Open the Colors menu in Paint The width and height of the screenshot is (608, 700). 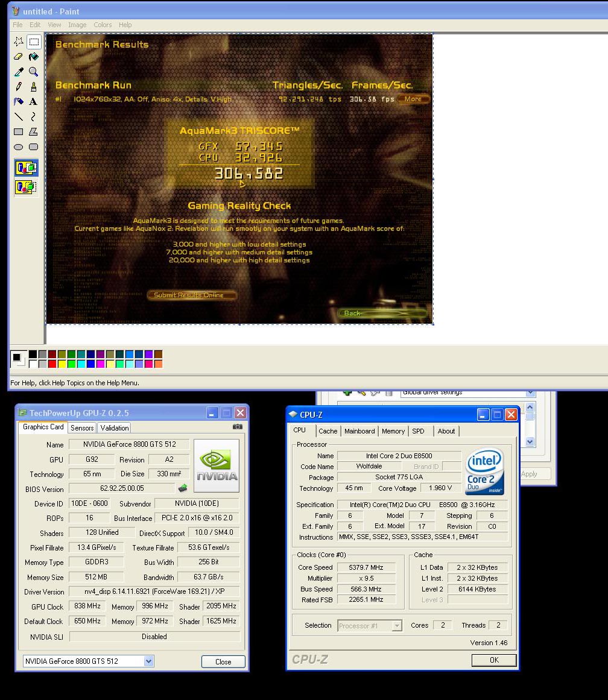(103, 25)
